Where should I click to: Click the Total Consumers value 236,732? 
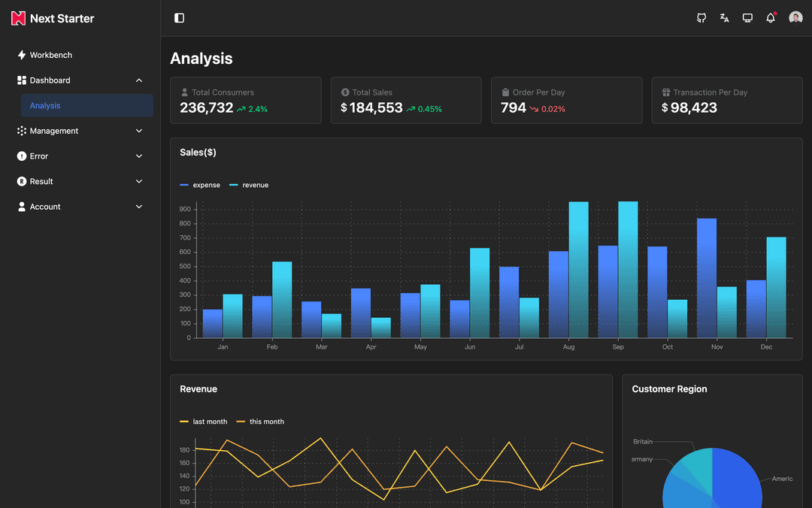(207, 107)
